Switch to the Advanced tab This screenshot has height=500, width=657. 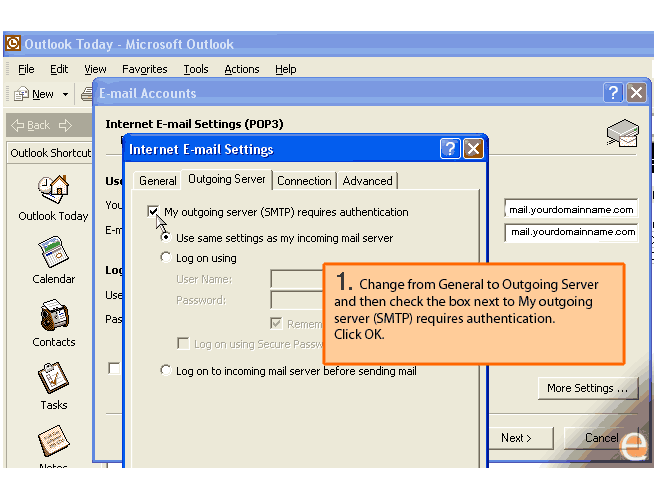tap(367, 181)
